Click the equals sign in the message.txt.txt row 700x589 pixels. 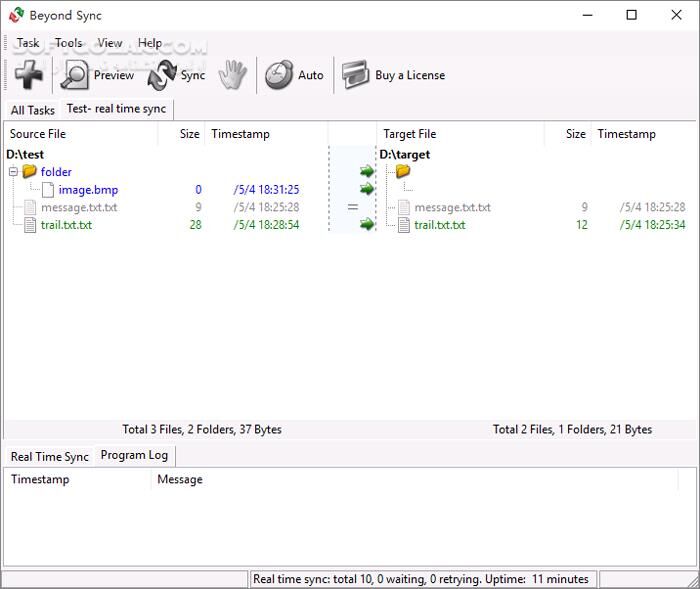tap(353, 207)
